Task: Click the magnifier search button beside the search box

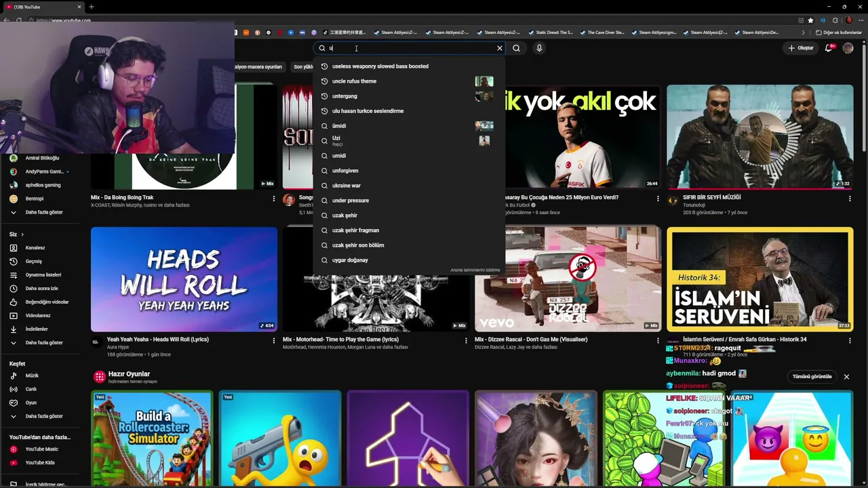Action: point(517,48)
